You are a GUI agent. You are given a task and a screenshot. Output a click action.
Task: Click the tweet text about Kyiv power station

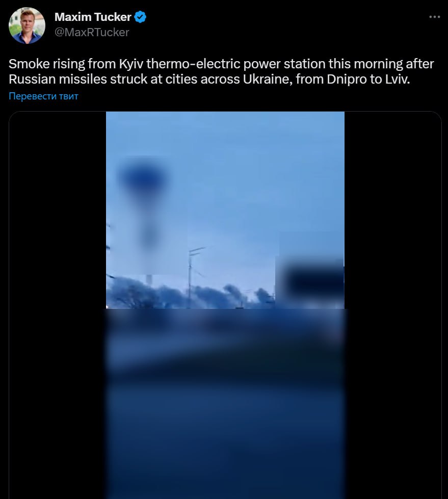221,71
